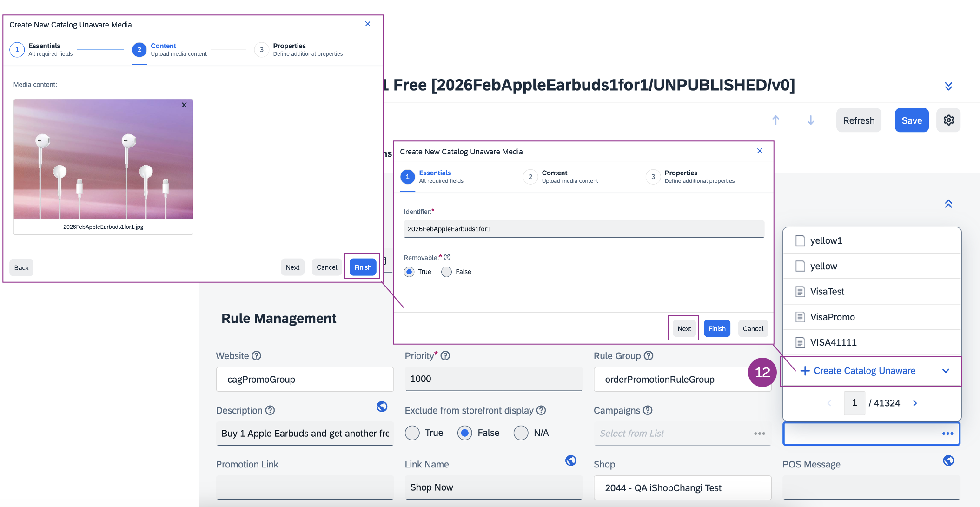Click the Description localization globe icon
The height and width of the screenshot is (507, 980).
[382, 407]
